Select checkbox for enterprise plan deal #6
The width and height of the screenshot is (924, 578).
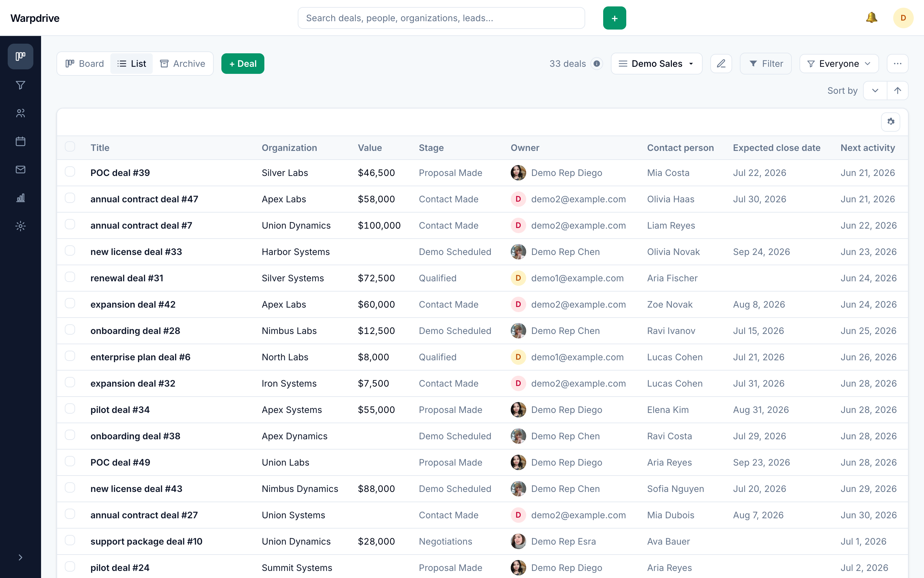coord(70,356)
